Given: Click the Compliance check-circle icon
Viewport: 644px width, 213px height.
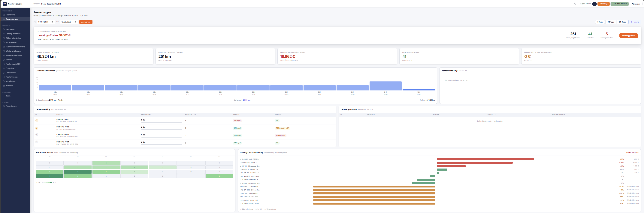Looking at the screenshot, I should 4,72.
